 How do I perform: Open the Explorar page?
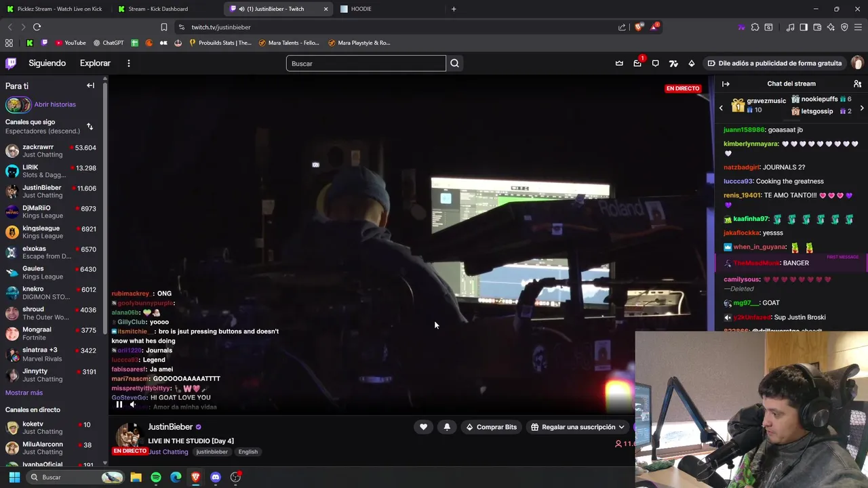95,63
